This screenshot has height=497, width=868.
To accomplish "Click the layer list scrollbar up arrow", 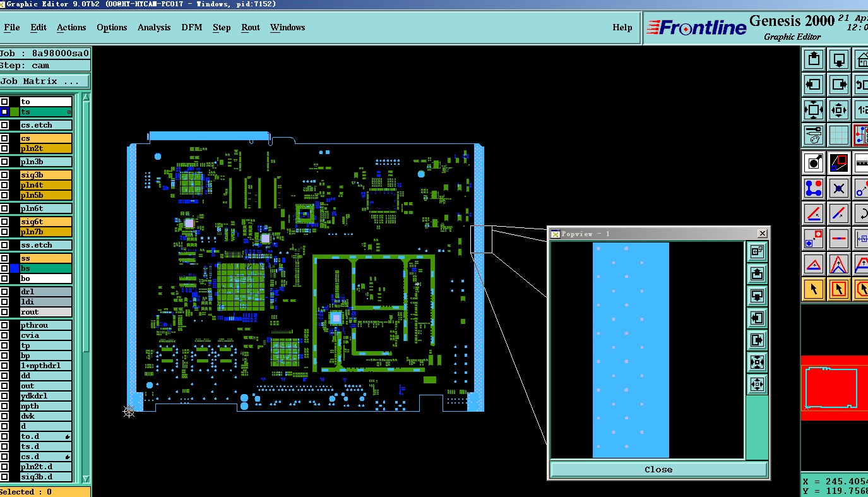I will [x=86, y=97].
